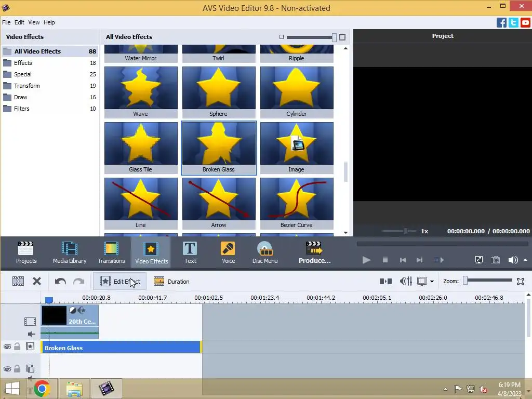Screen dimensions: 532x399
Task: Play the preview
Action: 366,260
